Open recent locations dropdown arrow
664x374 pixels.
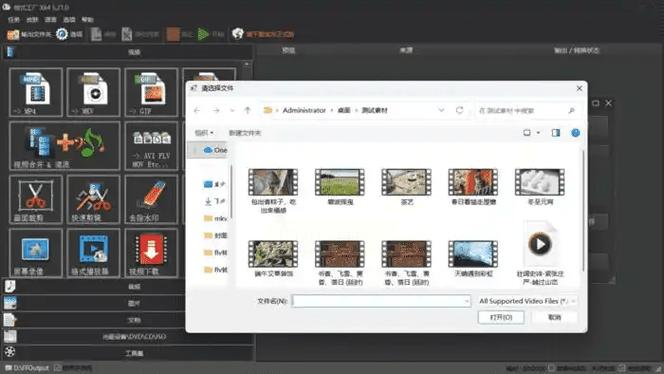pyautogui.click(x=232, y=111)
